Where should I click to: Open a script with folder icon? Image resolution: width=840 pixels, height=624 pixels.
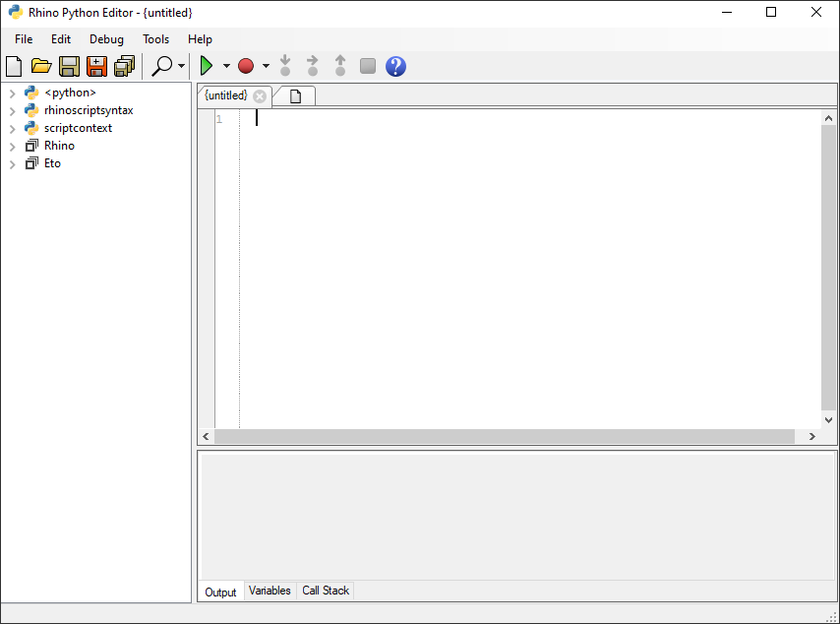coord(41,67)
